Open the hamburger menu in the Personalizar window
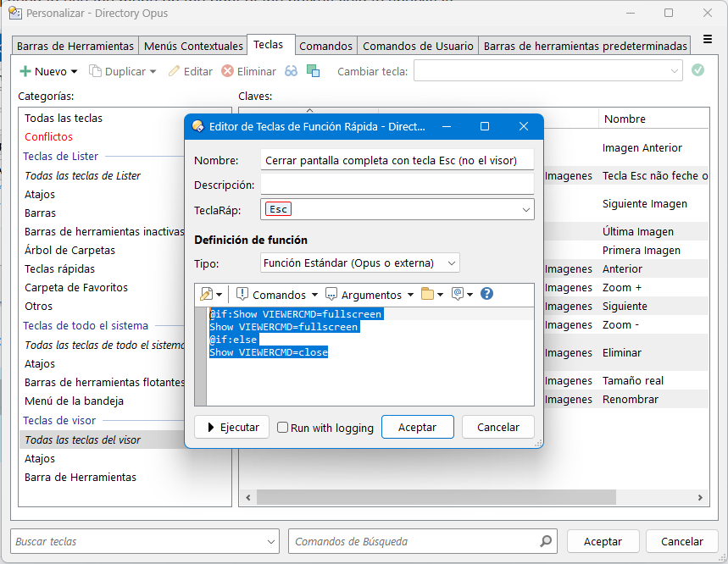 pos(708,40)
